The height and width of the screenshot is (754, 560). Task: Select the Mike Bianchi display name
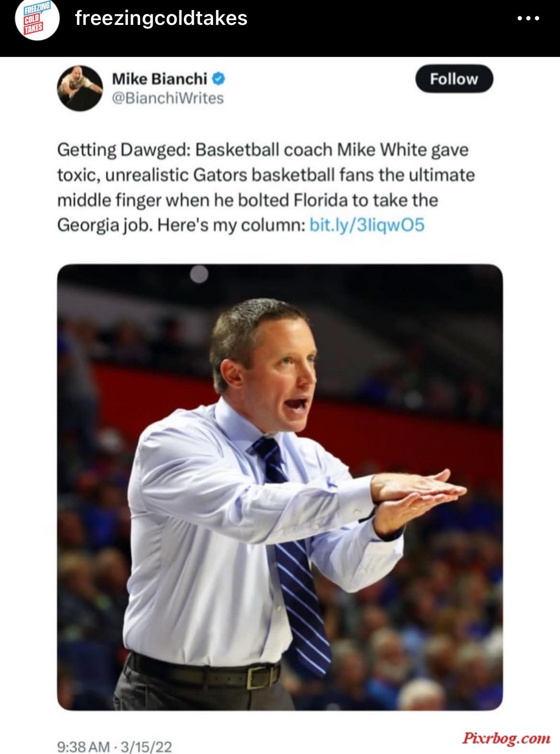[159, 78]
